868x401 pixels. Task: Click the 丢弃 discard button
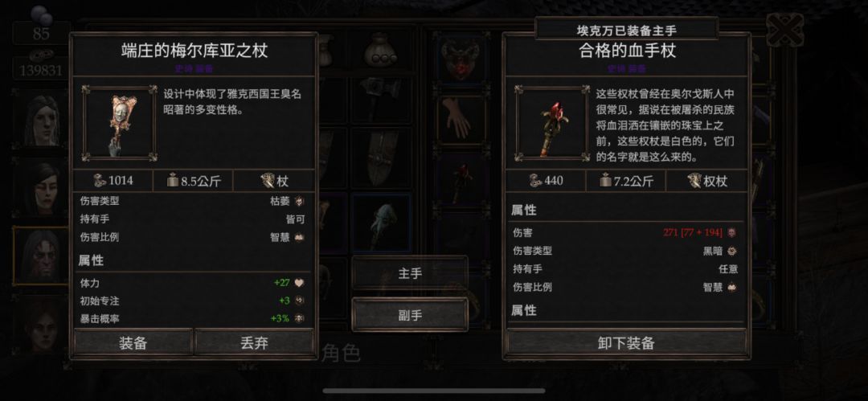click(x=254, y=342)
